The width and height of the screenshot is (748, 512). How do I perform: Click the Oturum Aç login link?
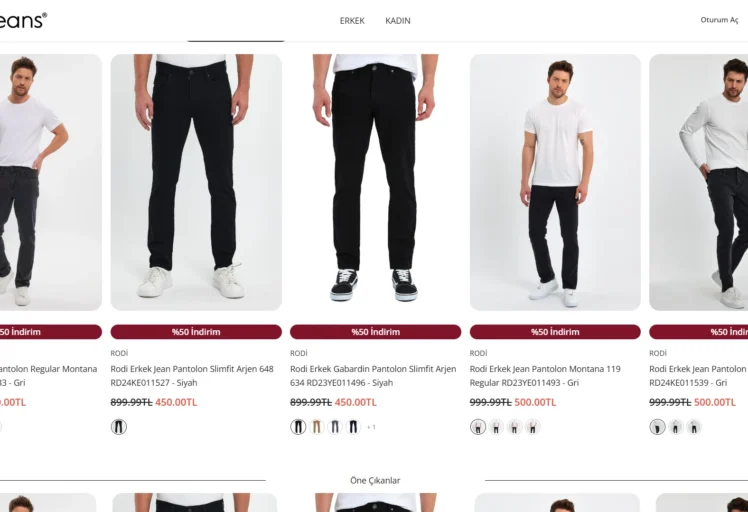coord(719,20)
